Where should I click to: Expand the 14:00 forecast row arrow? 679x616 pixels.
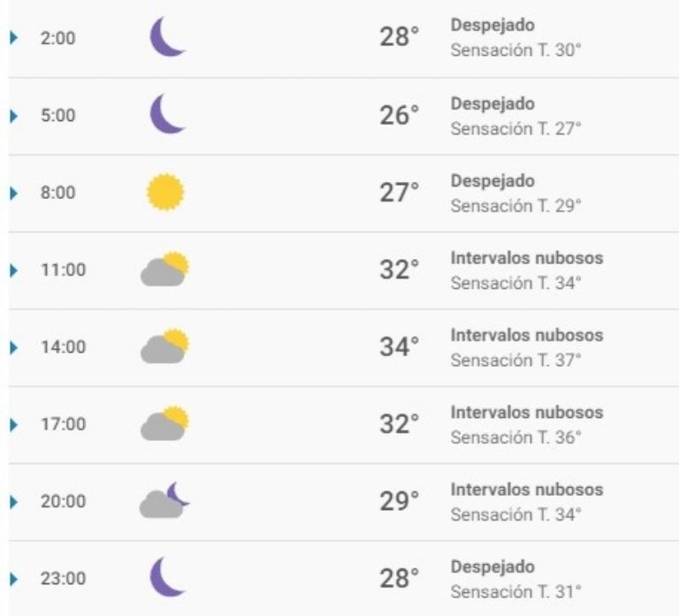pyautogui.click(x=14, y=347)
